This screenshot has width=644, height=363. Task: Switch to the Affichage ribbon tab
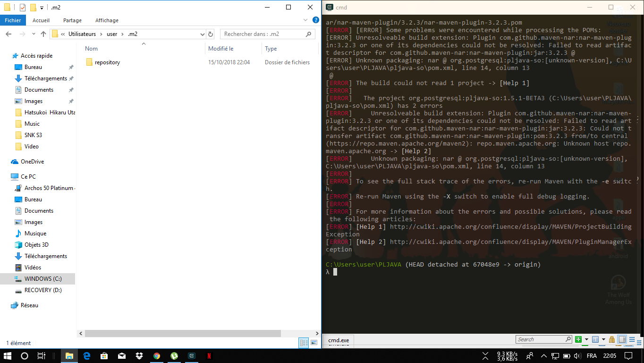[106, 20]
